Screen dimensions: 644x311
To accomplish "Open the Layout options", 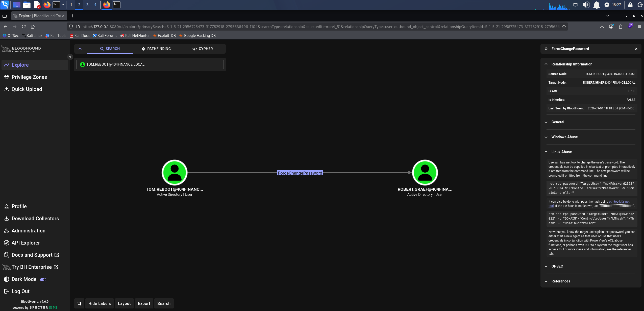I will click(x=124, y=303).
